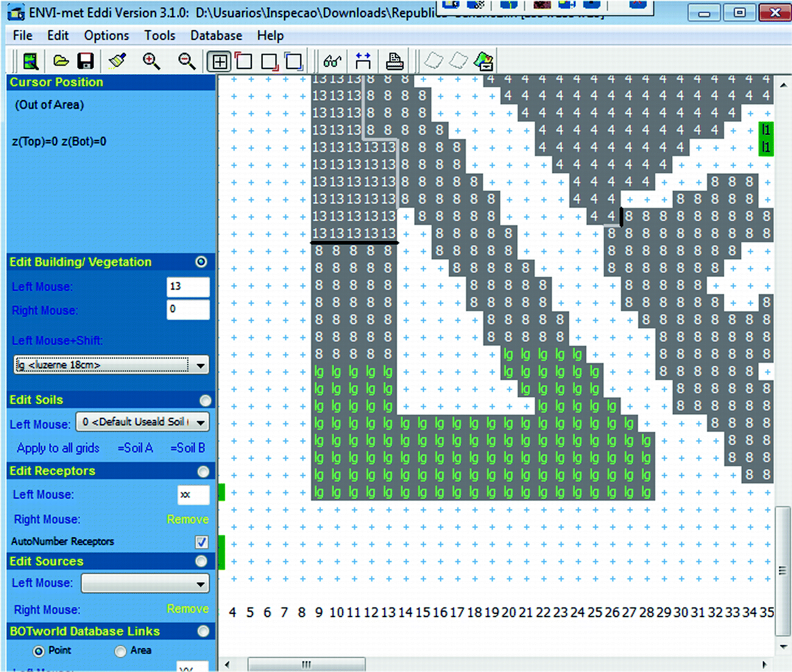792x672 pixels.
Task: Click the zoom in magnifier icon
Action: pos(151,61)
